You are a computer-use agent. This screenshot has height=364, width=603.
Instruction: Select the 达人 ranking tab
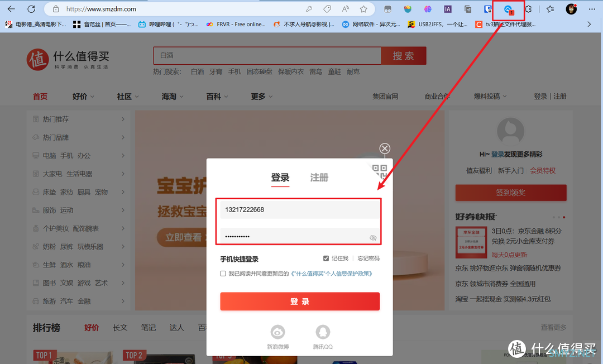(x=177, y=328)
